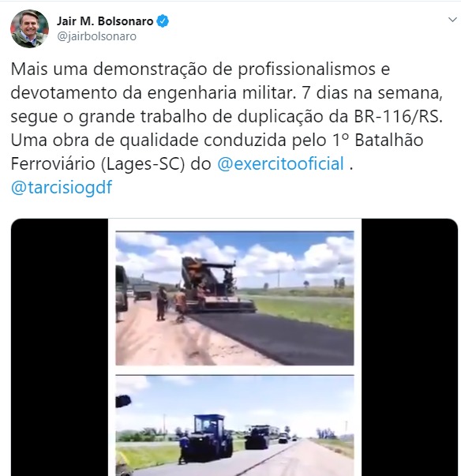The width and height of the screenshot is (461, 476).
Task: Open the @tarcisiogdf mention link
Action: click(x=62, y=187)
